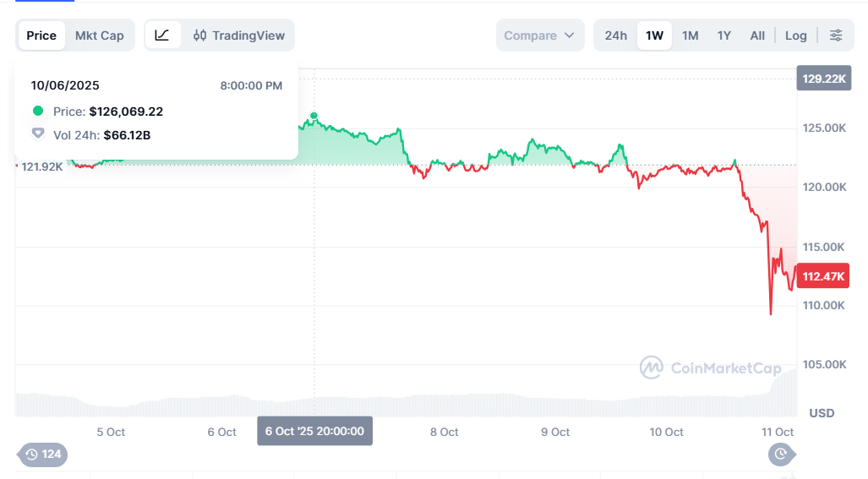This screenshot has width=868, height=479.
Task: Switch to the line chart view icon
Action: 162,35
